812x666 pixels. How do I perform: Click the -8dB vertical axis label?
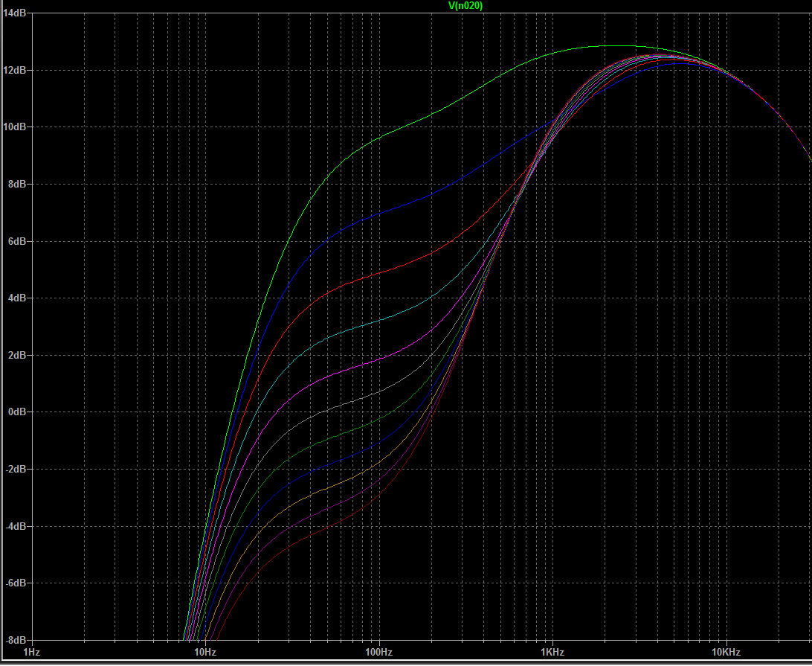(x=16, y=640)
